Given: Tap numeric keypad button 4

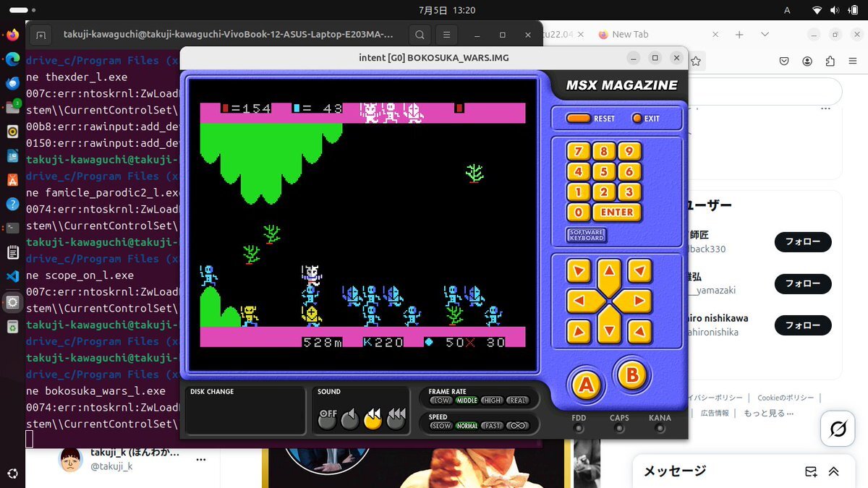Looking at the screenshot, I should [x=578, y=172].
